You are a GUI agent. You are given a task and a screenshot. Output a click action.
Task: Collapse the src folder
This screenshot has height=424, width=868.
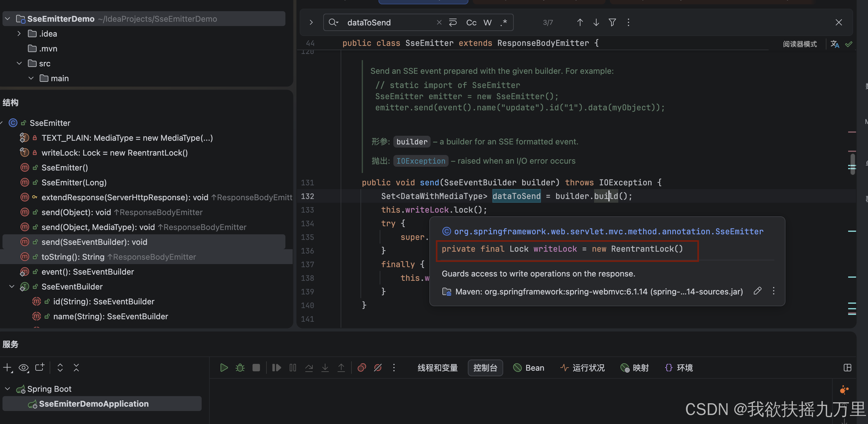19,63
